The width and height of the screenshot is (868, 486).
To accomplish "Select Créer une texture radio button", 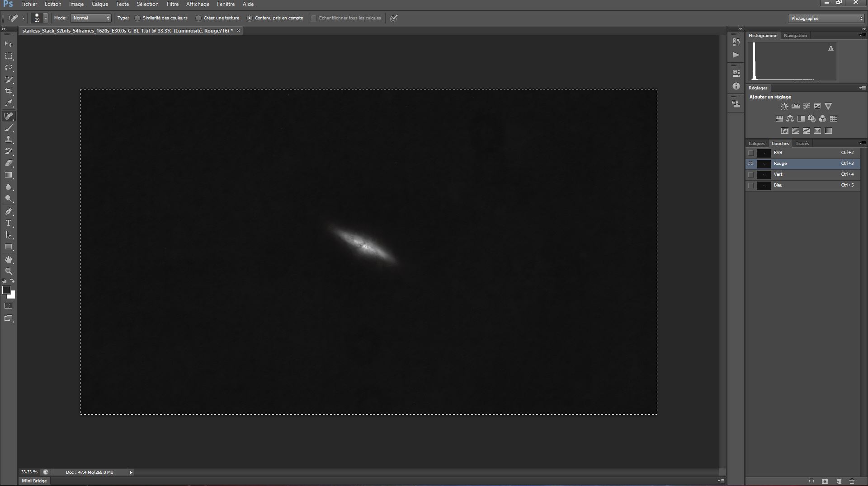I will (198, 18).
